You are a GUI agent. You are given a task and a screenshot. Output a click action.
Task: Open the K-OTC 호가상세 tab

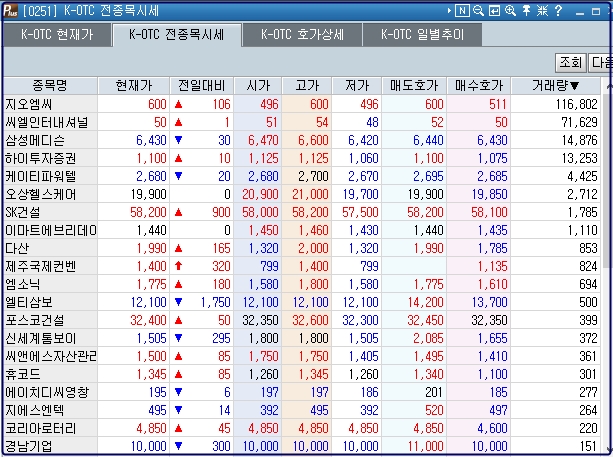302,35
